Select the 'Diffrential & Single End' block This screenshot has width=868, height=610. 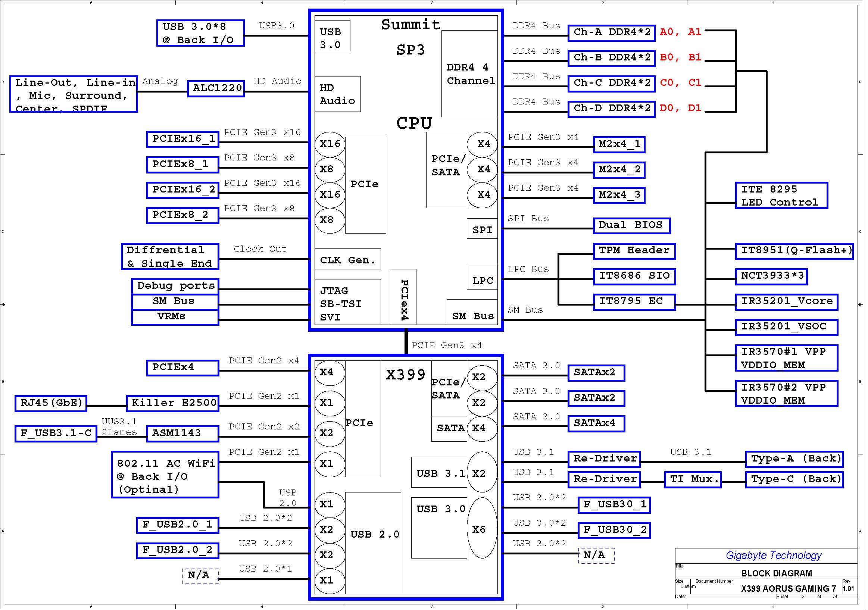pos(170,257)
